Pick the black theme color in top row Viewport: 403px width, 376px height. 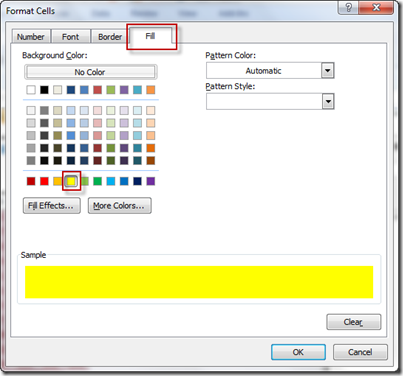point(44,90)
